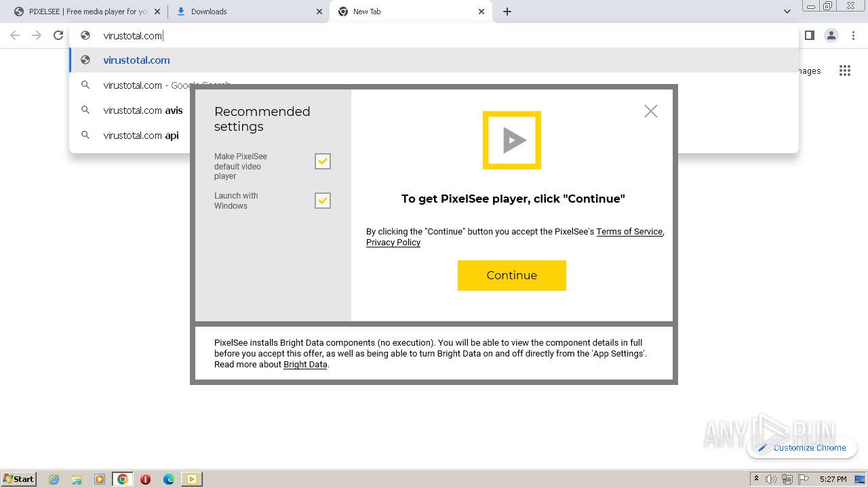Select the New Tab tab
Viewport: 868px width, 488px height.
click(411, 12)
